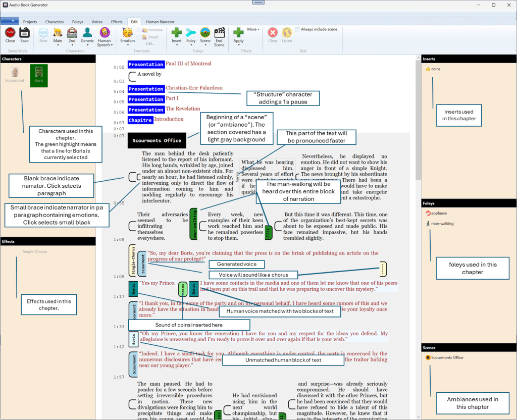Click the Scourmont character portrait
517x420 pixels.
pos(15,72)
